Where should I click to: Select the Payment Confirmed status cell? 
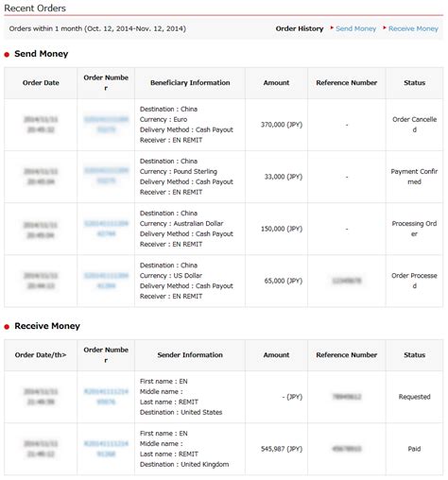tap(414, 177)
